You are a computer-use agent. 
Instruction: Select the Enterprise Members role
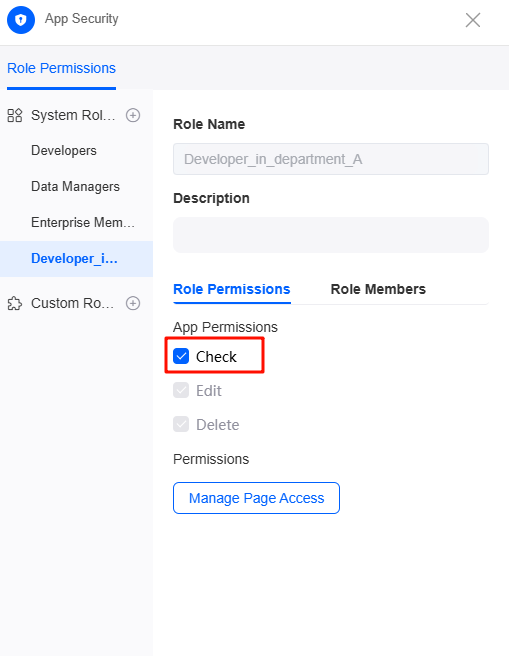point(83,223)
